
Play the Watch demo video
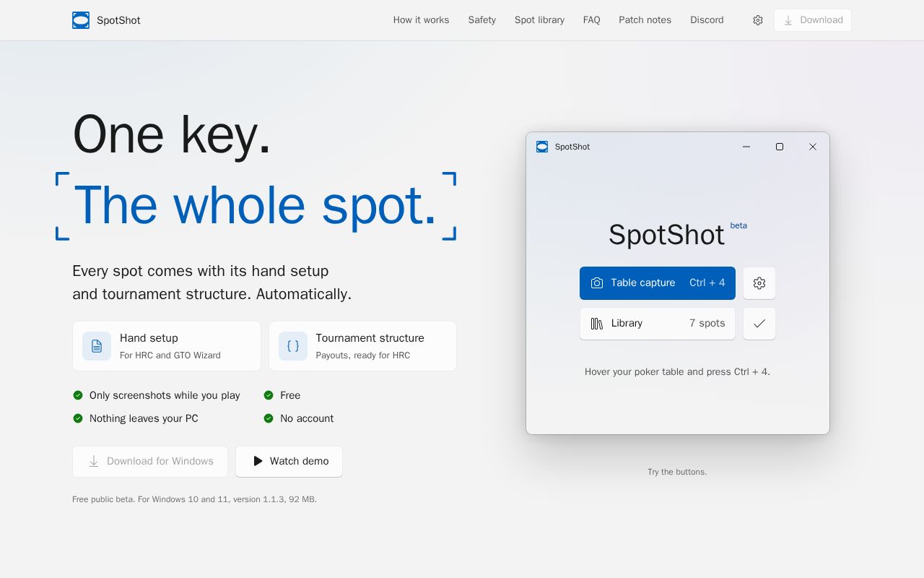[x=289, y=462]
